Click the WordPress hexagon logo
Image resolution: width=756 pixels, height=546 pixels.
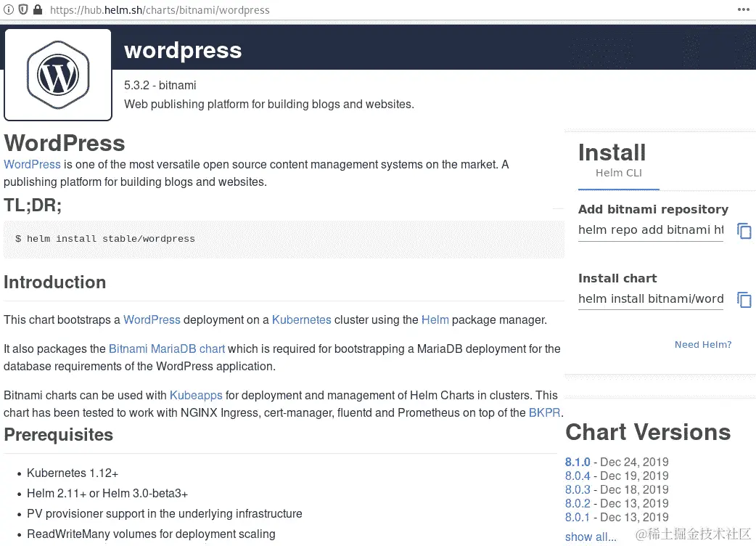(x=58, y=74)
